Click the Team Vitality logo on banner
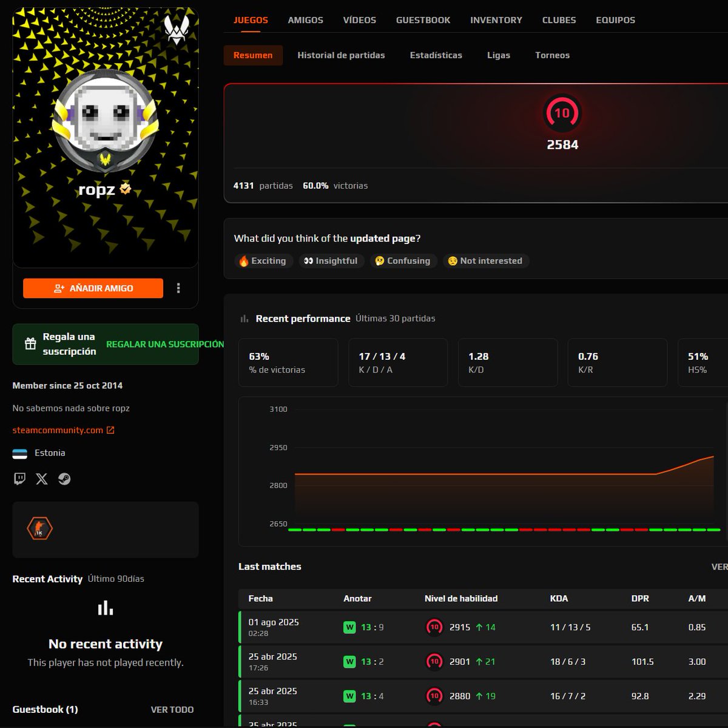This screenshot has height=728, width=728. tap(176, 30)
